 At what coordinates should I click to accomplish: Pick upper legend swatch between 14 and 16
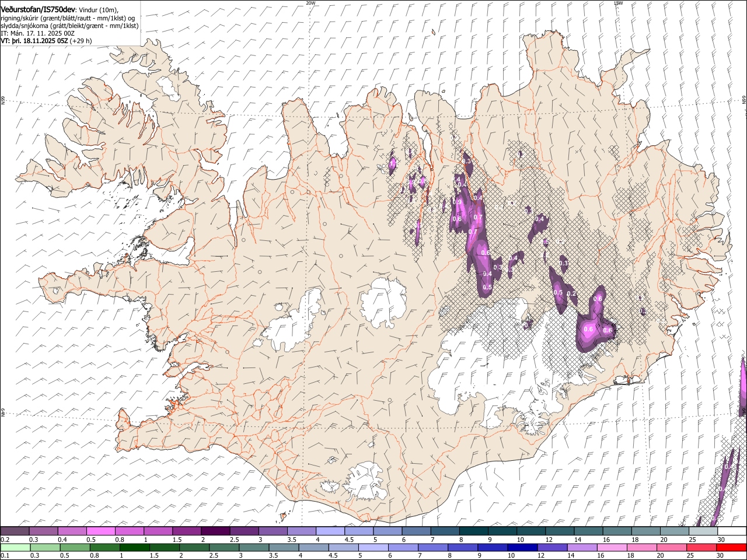click(x=588, y=531)
